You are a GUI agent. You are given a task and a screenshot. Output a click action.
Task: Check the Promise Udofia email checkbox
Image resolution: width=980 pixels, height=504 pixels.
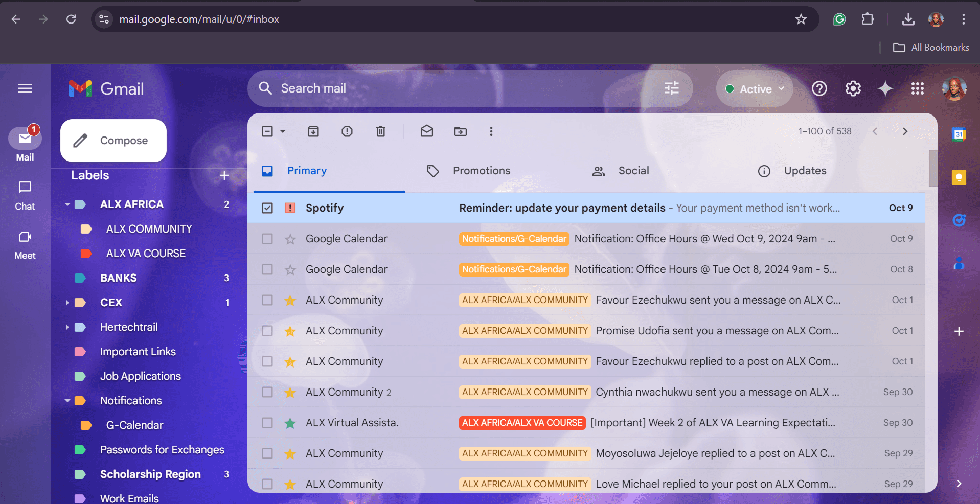pyautogui.click(x=267, y=331)
